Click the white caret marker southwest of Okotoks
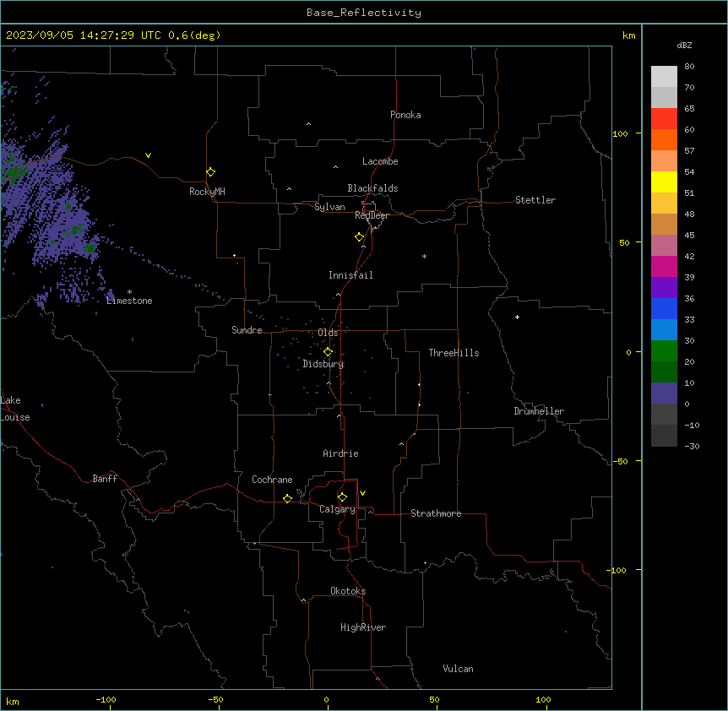Image resolution: width=728 pixels, height=711 pixels. click(x=304, y=600)
